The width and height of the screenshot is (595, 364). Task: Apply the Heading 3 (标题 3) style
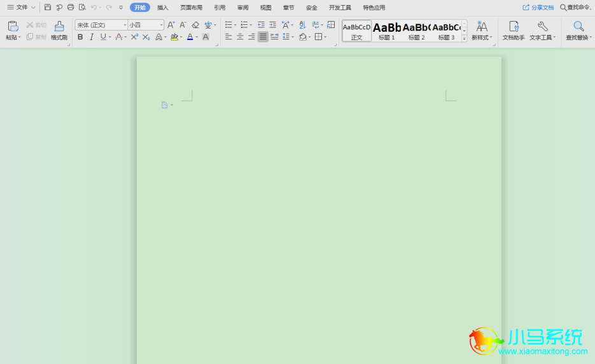(446, 31)
